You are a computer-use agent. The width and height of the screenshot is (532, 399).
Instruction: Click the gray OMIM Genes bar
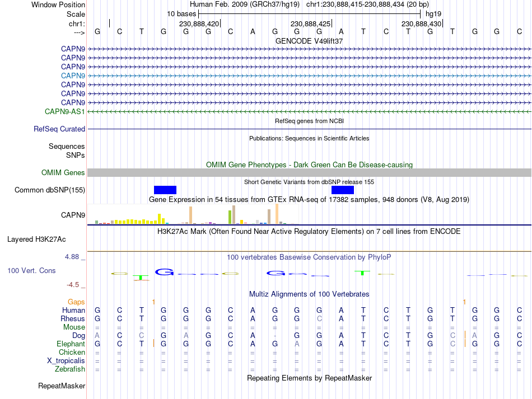tap(310, 172)
